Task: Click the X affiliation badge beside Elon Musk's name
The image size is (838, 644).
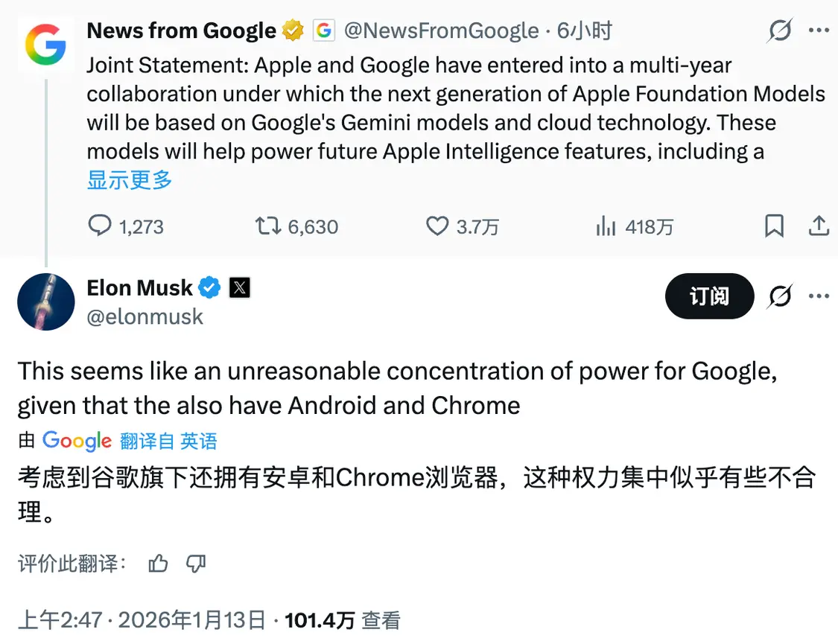Action: pyautogui.click(x=238, y=287)
